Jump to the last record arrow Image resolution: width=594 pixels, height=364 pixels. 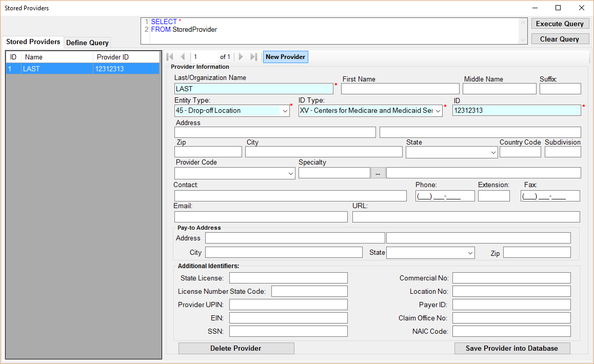click(253, 57)
